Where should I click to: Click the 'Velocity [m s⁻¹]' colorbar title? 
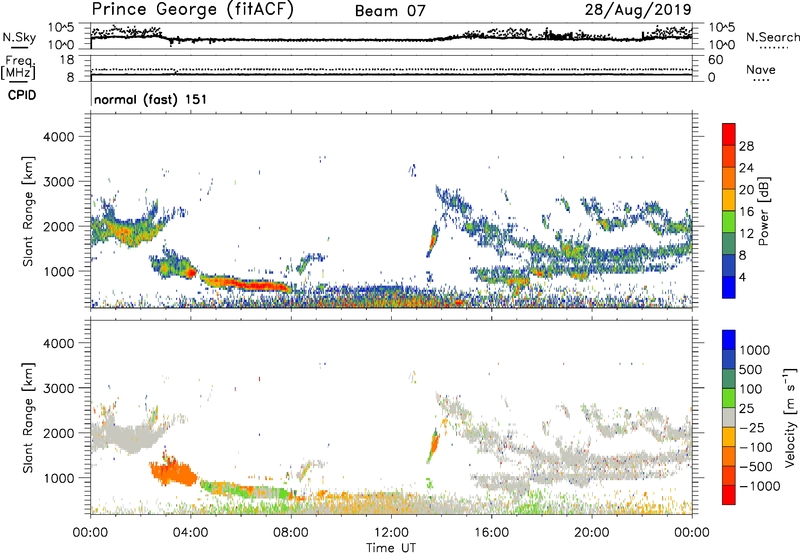790,417
